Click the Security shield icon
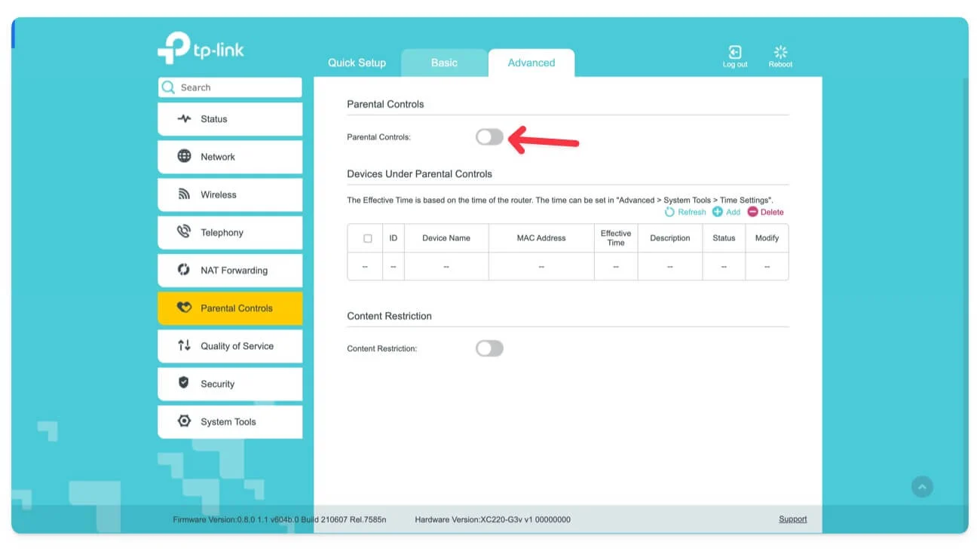The image size is (980, 551). click(184, 383)
